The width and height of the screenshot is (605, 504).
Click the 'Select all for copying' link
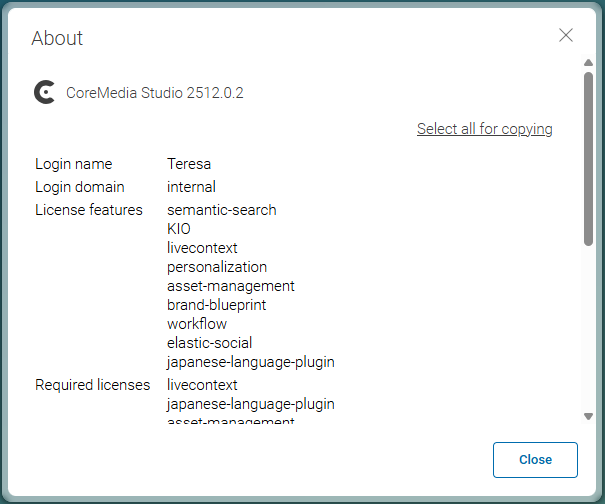484,129
